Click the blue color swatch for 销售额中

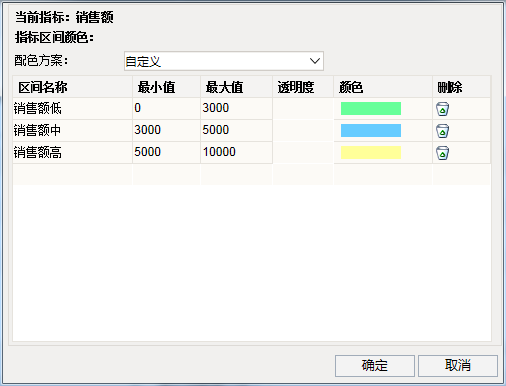pyautogui.click(x=371, y=131)
